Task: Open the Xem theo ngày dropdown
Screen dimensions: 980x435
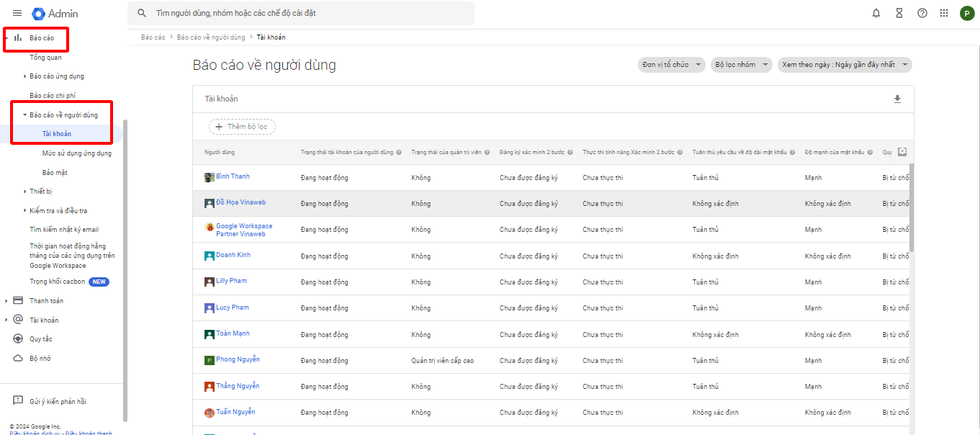Action: 844,65
